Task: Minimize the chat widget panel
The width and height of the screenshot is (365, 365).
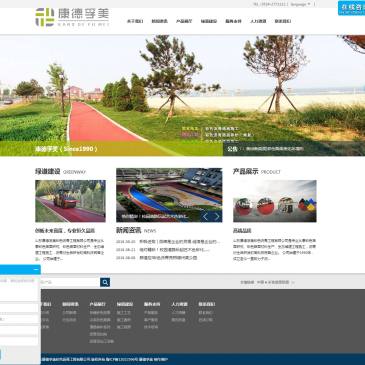Action: (x=36, y=269)
